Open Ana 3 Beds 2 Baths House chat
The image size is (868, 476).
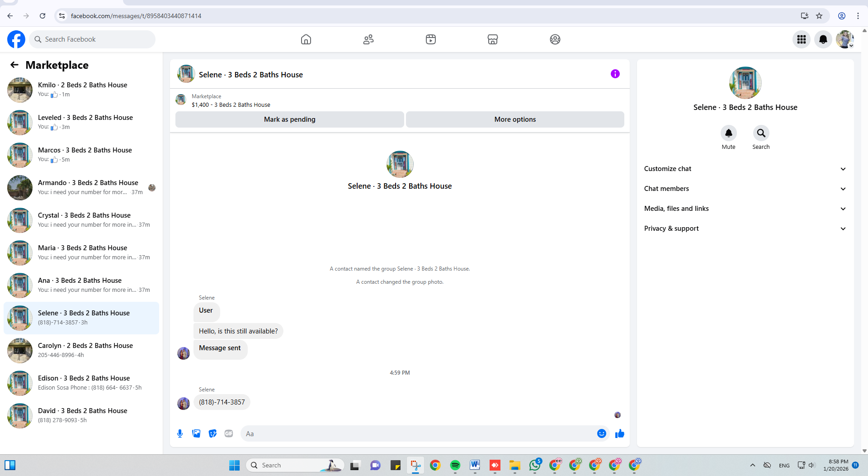pos(81,285)
